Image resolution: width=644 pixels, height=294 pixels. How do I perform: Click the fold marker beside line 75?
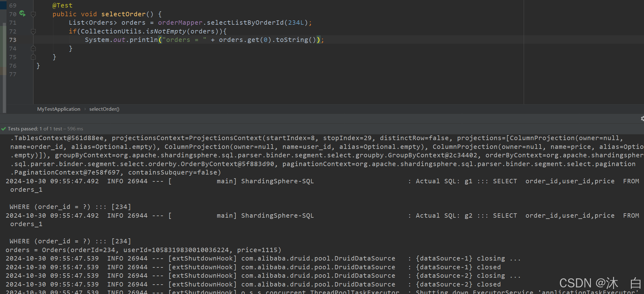33,57
